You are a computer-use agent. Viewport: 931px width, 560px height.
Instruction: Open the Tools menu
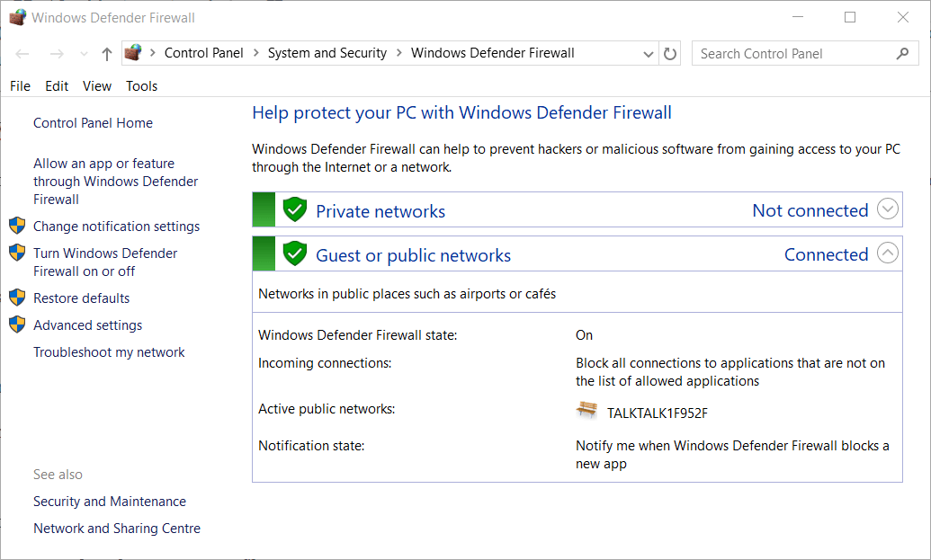coord(141,86)
